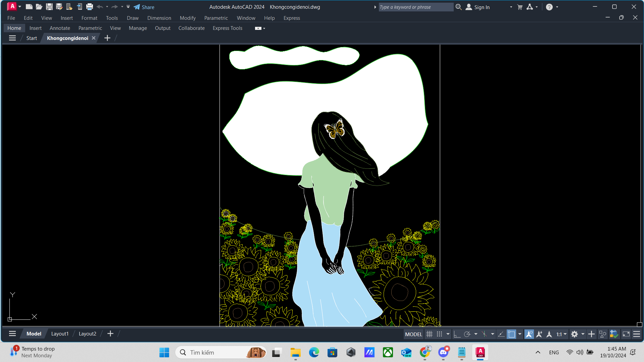Expand the application menu arrow
This screenshot has height=362, width=644.
point(20,7)
